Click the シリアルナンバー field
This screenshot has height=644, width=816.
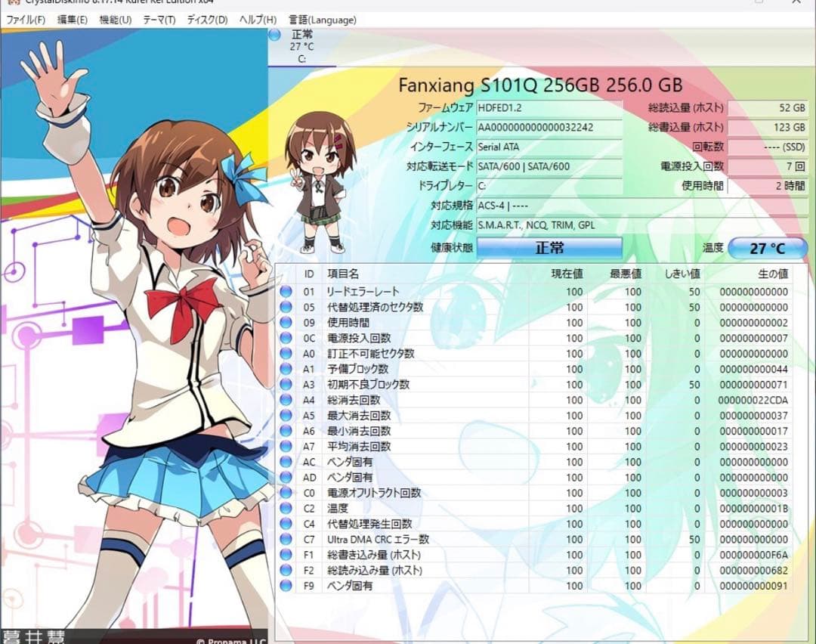(549, 127)
